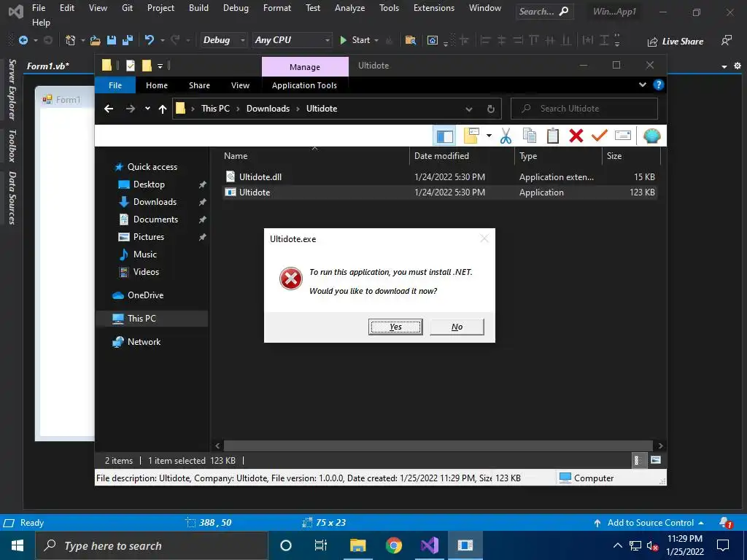Open Debug configuration dropdown
Viewport: 747px width, 560px height.
223,40
